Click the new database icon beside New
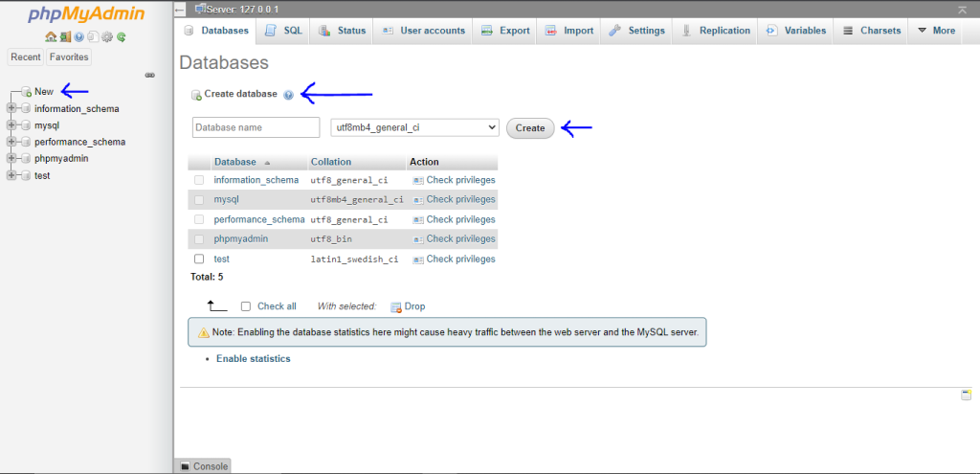The height and width of the screenshot is (474, 980). click(26, 91)
